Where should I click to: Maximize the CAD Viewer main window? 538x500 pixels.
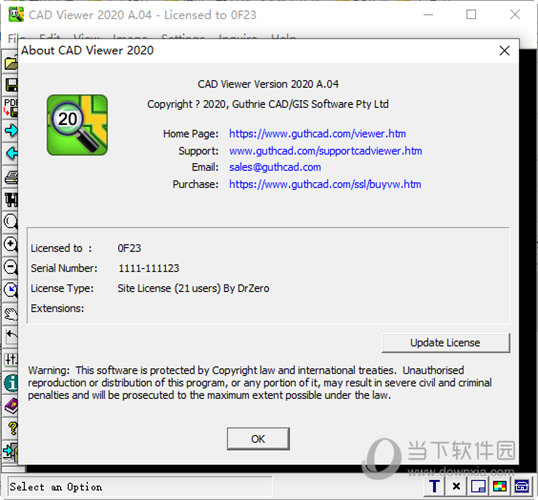click(471, 14)
